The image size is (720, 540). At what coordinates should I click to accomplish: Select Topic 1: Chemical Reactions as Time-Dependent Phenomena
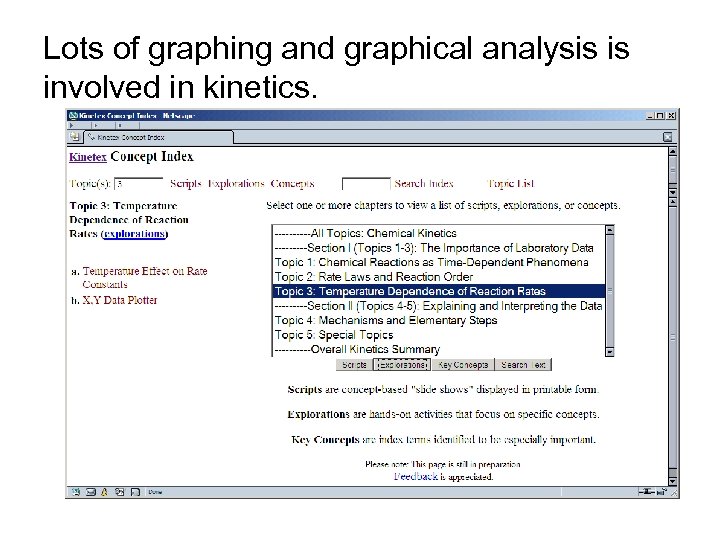(x=439, y=262)
